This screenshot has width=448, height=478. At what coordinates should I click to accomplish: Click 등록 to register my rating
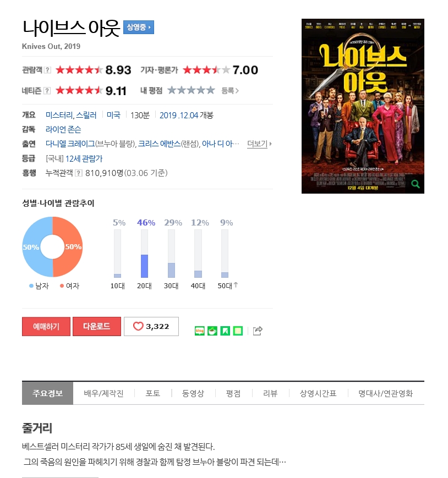[x=230, y=91]
